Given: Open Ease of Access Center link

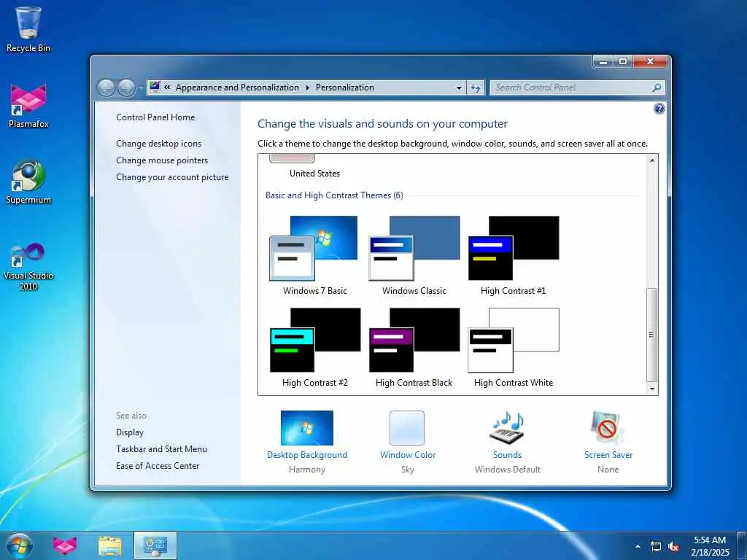Looking at the screenshot, I should click(x=158, y=465).
